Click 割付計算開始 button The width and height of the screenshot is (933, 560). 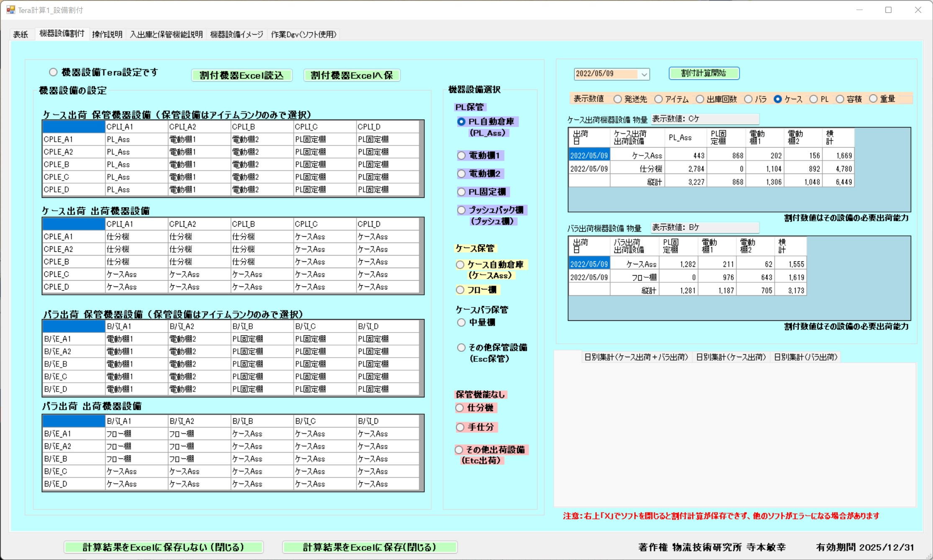pos(704,73)
